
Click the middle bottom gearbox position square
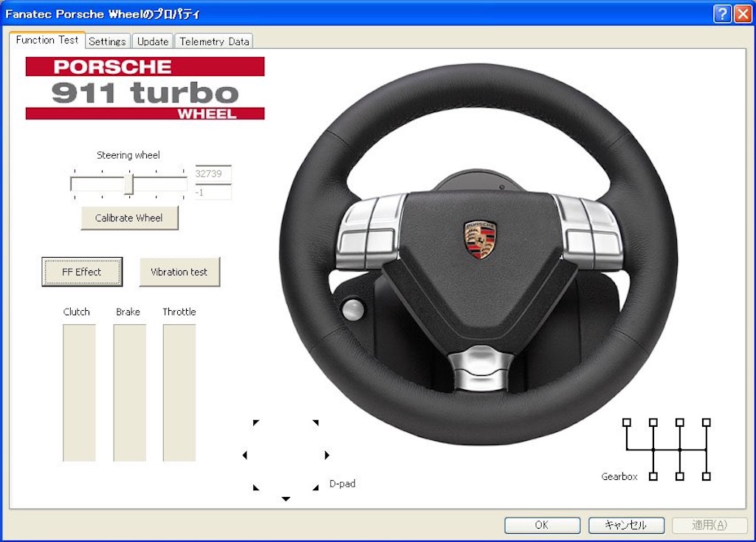coord(680,476)
